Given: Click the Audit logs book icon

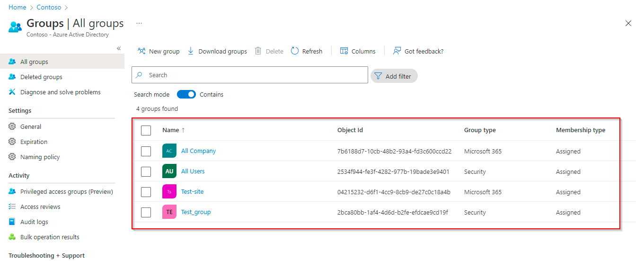Looking at the screenshot, I should 12,222.
